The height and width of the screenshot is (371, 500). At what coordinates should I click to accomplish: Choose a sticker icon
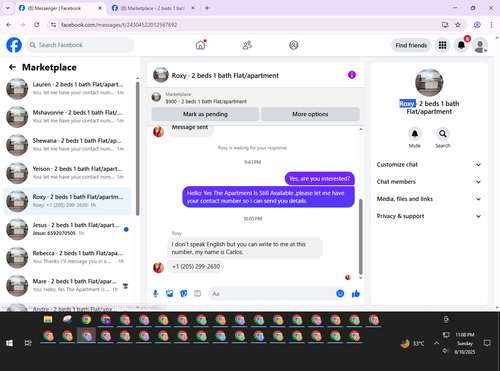point(184,294)
